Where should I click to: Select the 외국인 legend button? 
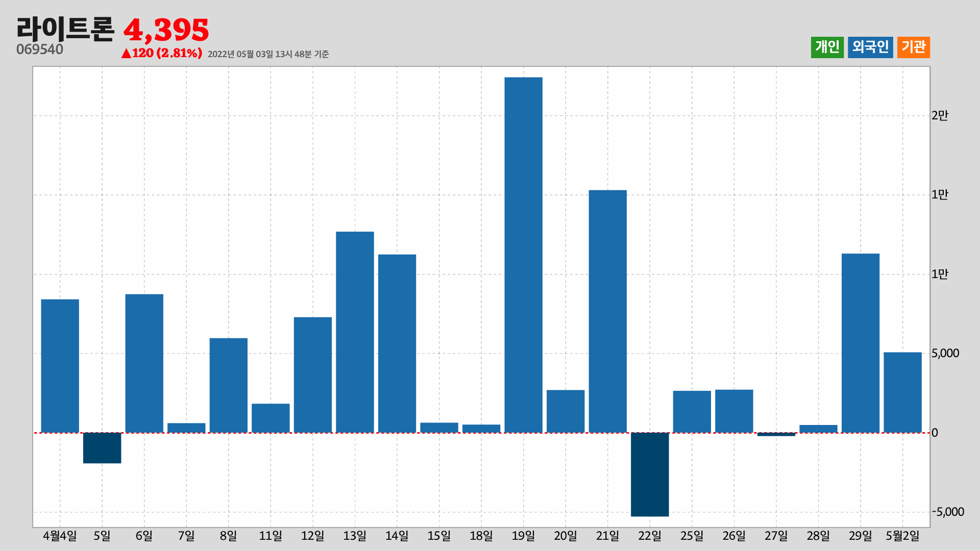click(x=870, y=47)
